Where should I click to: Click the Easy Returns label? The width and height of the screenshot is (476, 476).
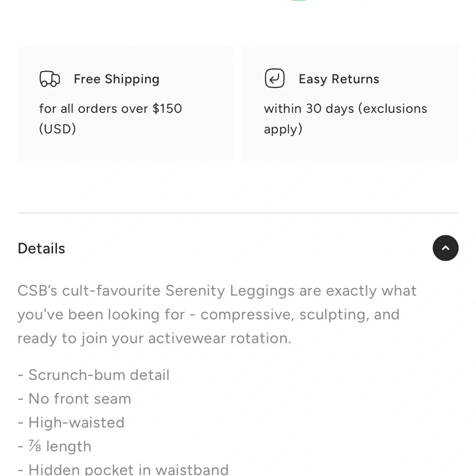tap(338, 79)
